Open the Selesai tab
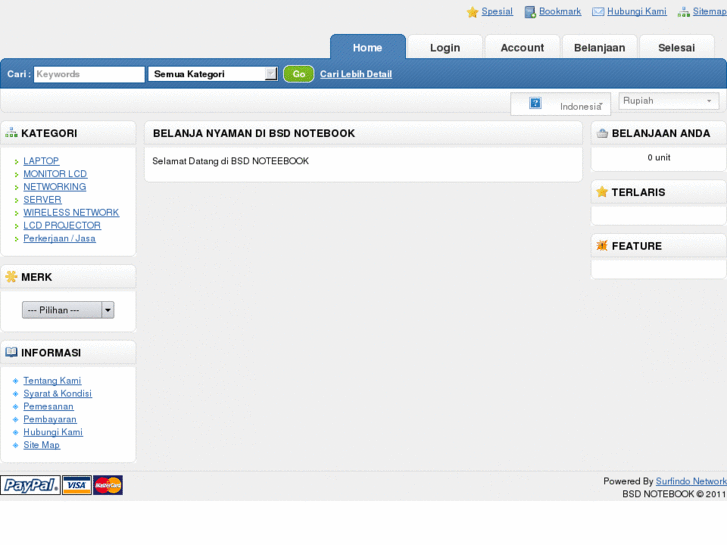Image resolution: width=727 pixels, height=545 pixels. click(677, 47)
